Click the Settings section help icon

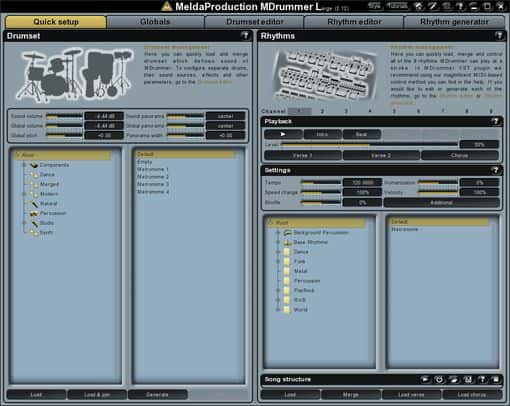[x=495, y=171]
